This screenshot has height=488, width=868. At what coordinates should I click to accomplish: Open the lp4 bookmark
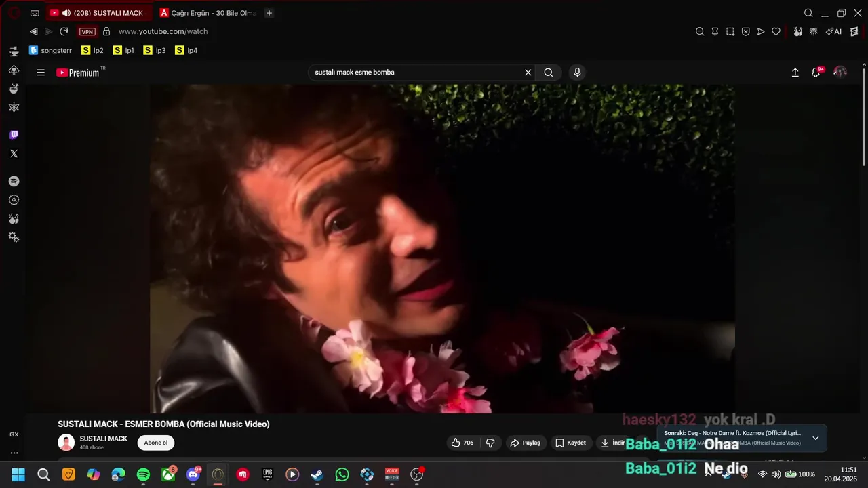[186, 50]
